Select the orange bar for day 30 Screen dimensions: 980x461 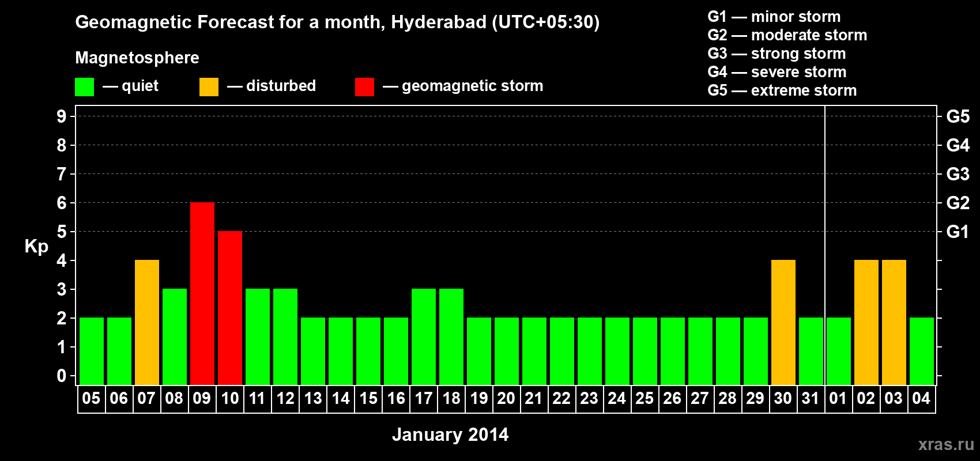(783, 323)
